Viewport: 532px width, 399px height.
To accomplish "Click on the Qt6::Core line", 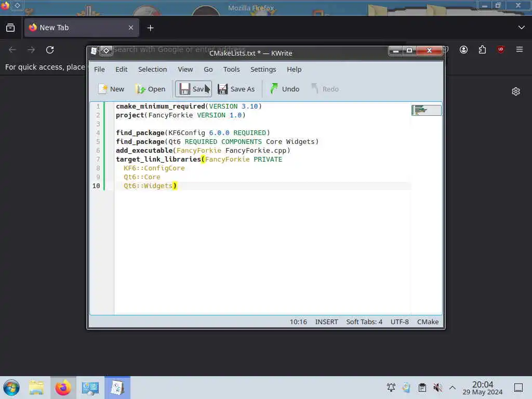I will (x=142, y=177).
